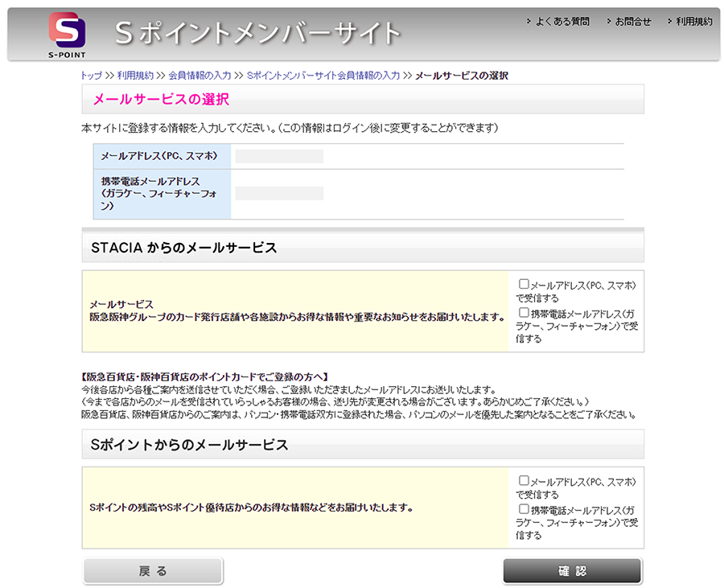
Task: Enable STACIA mail to PC/スマホ address
Action: tap(524, 284)
